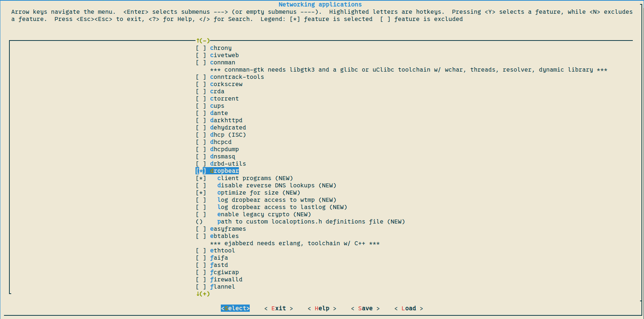The width and height of the screenshot is (644, 319).
Task: Click the Select button
Action: tap(235, 308)
